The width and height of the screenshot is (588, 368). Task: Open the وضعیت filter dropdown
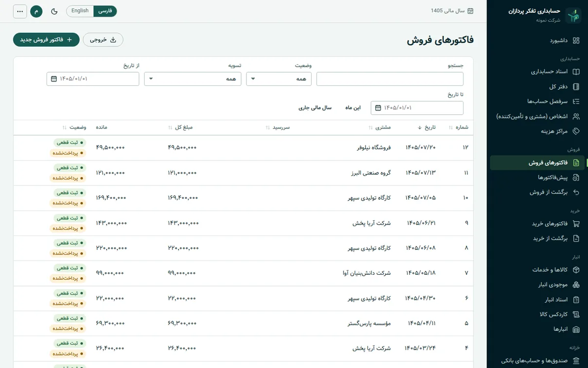(x=279, y=79)
